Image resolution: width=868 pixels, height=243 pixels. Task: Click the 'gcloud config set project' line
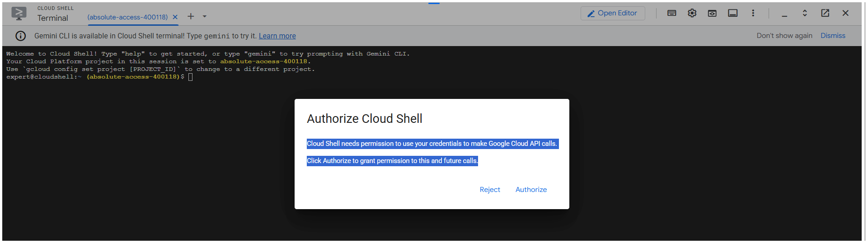coord(160,69)
